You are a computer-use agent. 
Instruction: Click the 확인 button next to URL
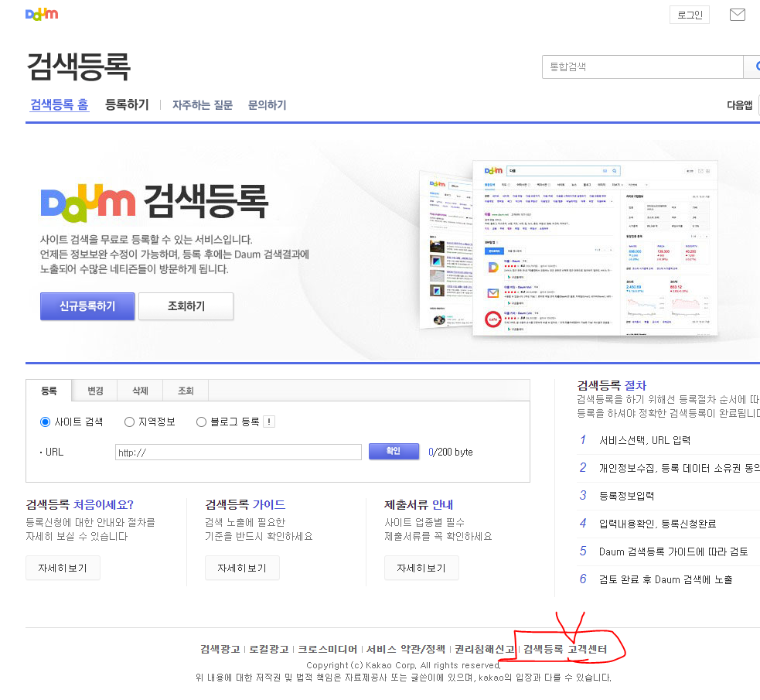(x=394, y=451)
